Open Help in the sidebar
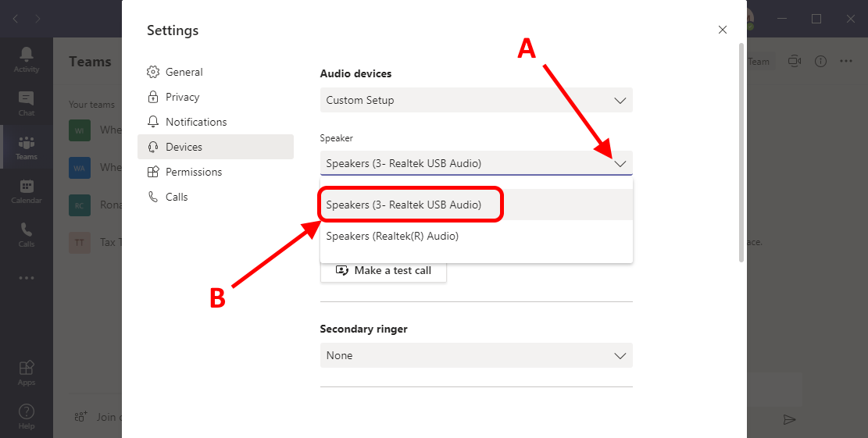 (x=26, y=416)
